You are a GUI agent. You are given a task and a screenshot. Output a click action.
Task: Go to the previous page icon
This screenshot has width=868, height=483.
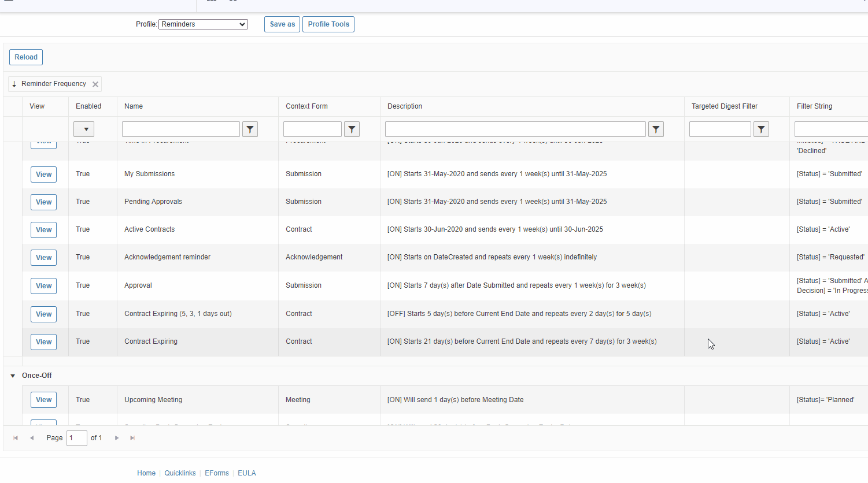click(32, 438)
